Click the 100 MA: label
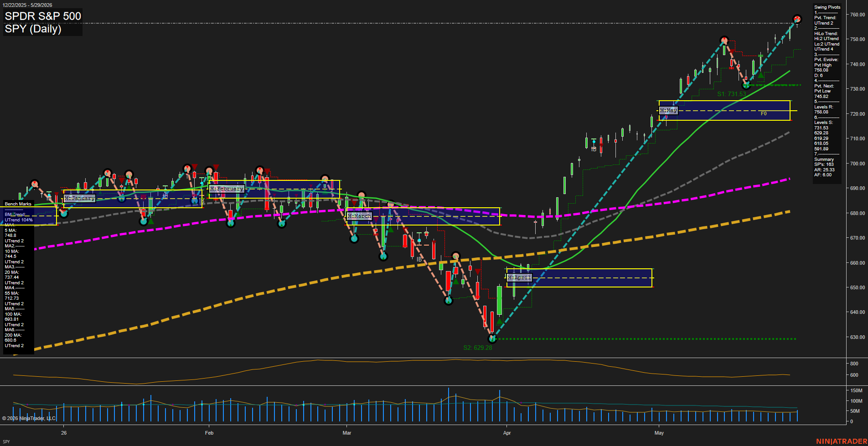This screenshot has height=446, width=868. [13, 314]
